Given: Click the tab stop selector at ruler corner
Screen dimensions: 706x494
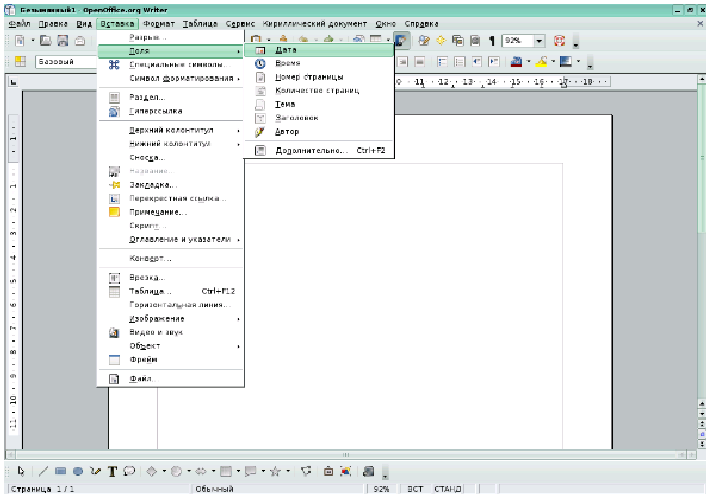Looking at the screenshot, I should 14,82.
